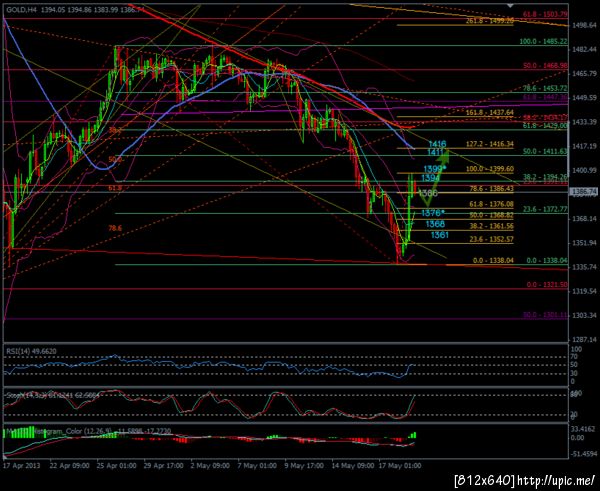Click the 17 Apr 2013 date label

pyautogui.click(x=21, y=466)
